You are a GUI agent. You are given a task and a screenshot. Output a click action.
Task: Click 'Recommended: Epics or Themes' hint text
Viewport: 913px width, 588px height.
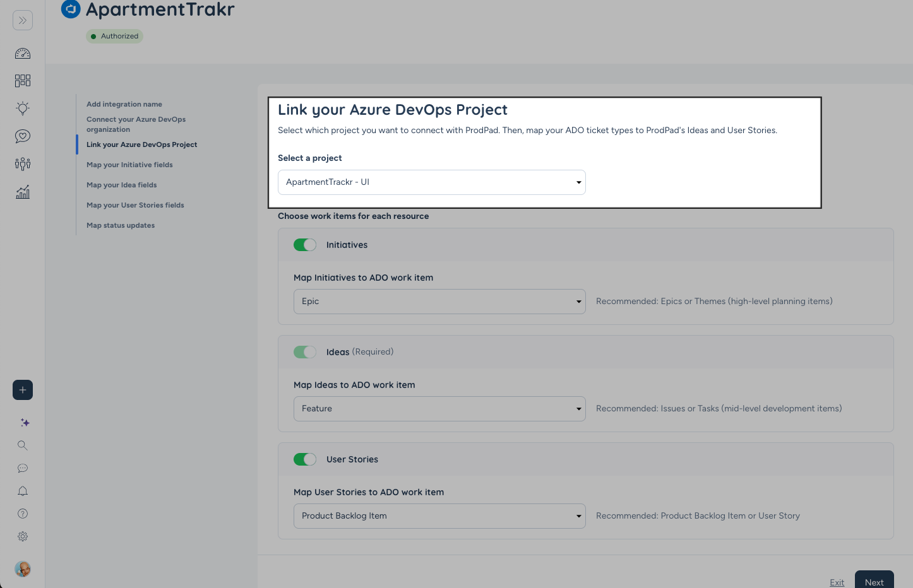coord(714,302)
